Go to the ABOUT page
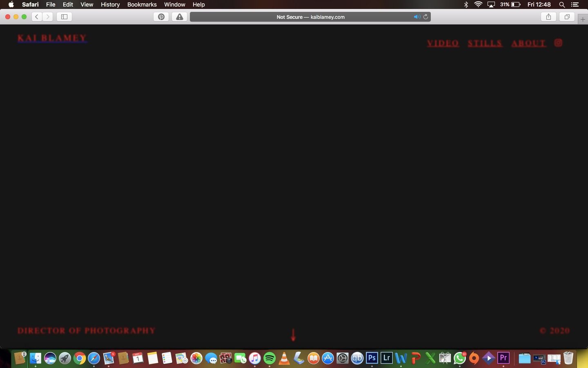 pyautogui.click(x=528, y=43)
